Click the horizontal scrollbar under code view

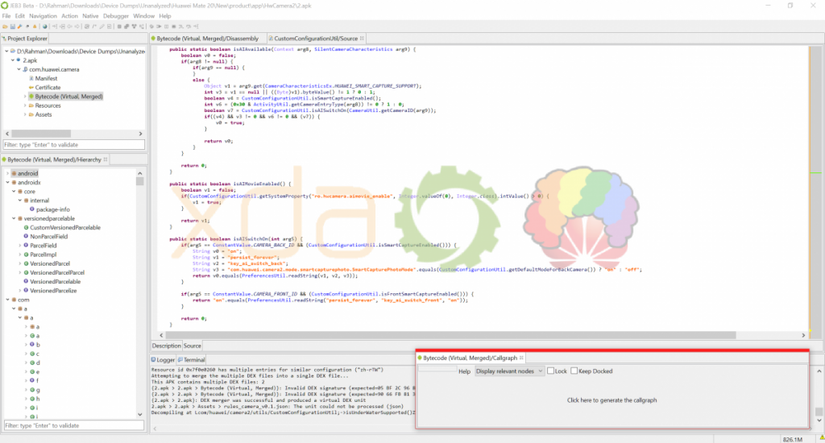(450, 335)
